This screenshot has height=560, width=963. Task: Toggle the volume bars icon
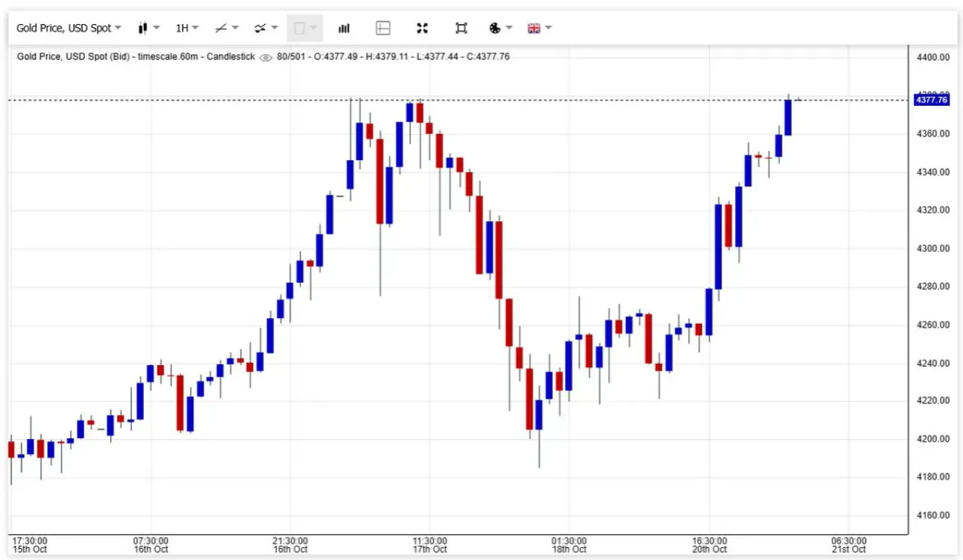click(x=344, y=29)
